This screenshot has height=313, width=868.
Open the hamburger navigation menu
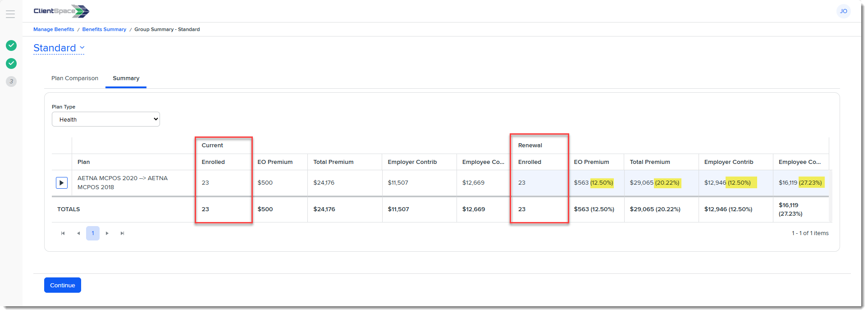[x=10, y=14]
